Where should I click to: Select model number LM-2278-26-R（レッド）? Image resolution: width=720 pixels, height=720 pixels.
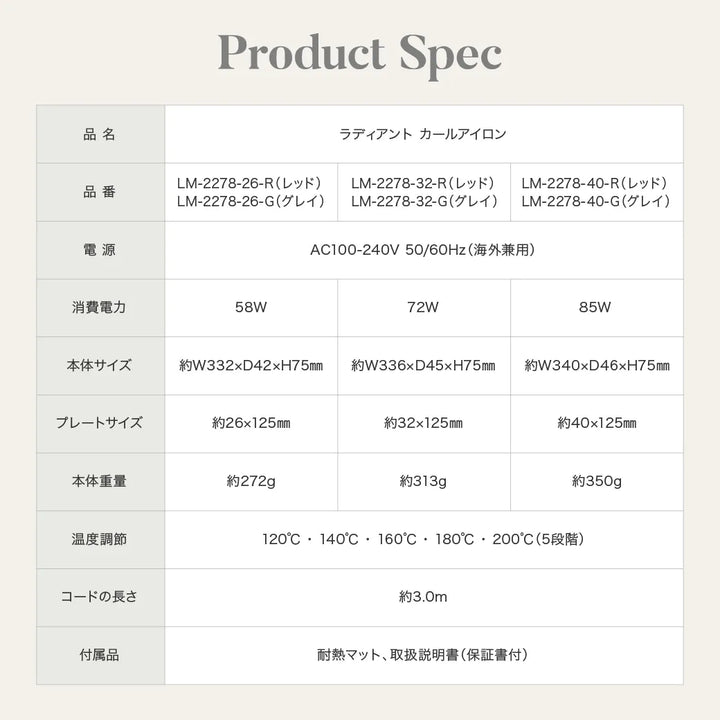tap(249, 183)
